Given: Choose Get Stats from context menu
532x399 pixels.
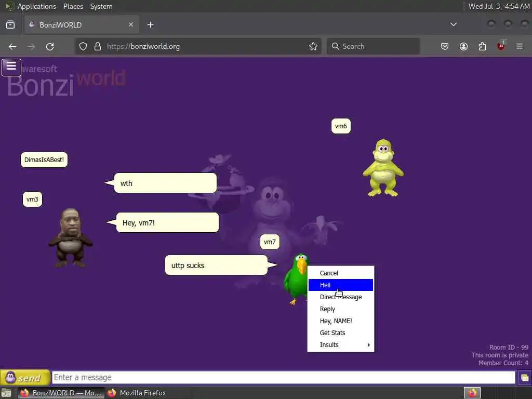Looking at the screenshot, I should click(341, 332).
